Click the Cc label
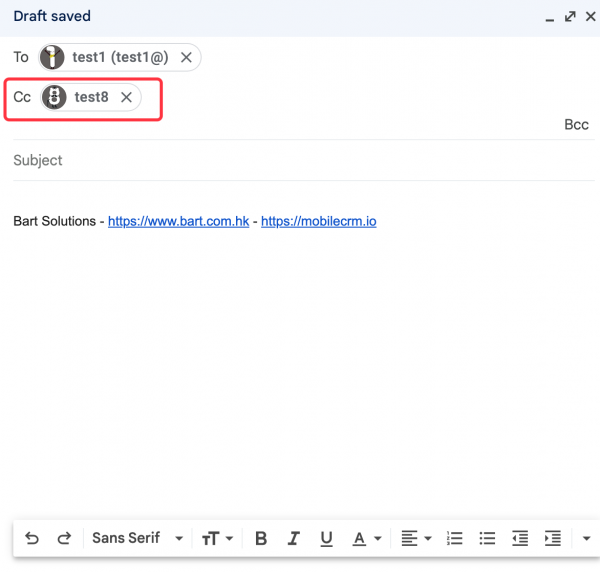 [x=22, y=97]
